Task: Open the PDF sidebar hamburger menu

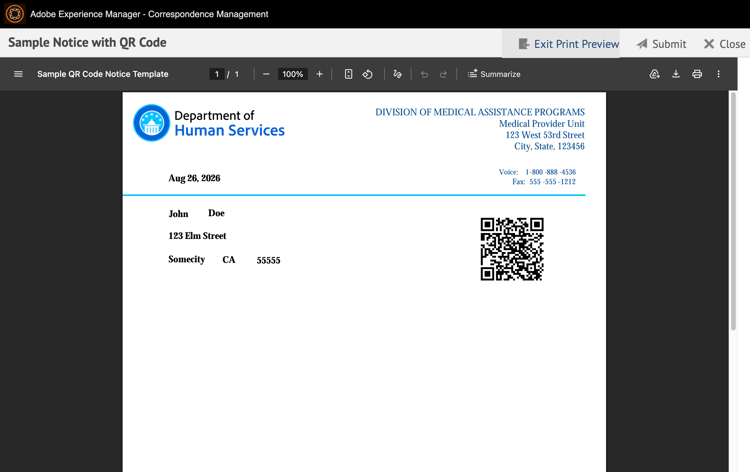Action: [18, 74]
